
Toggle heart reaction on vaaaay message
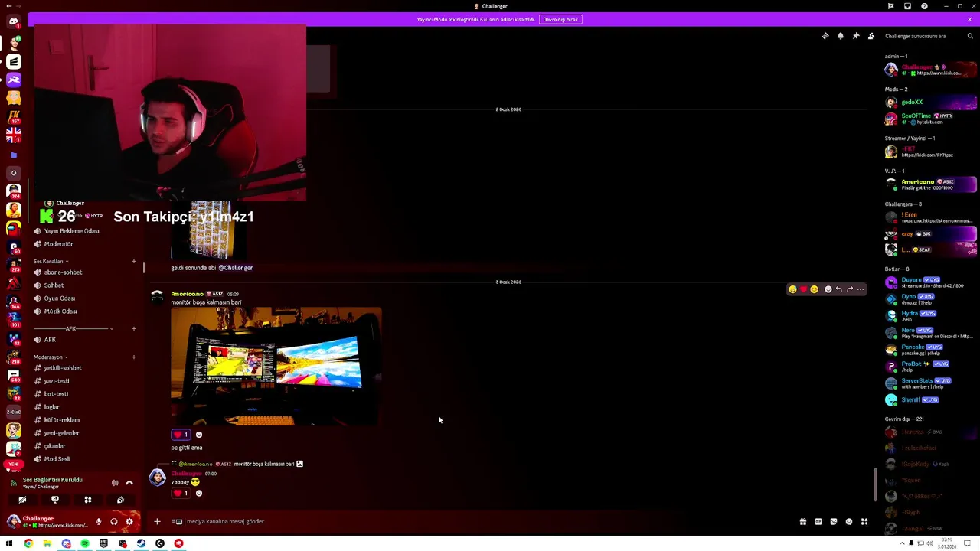pyautogui.click(x=181, y=494)
